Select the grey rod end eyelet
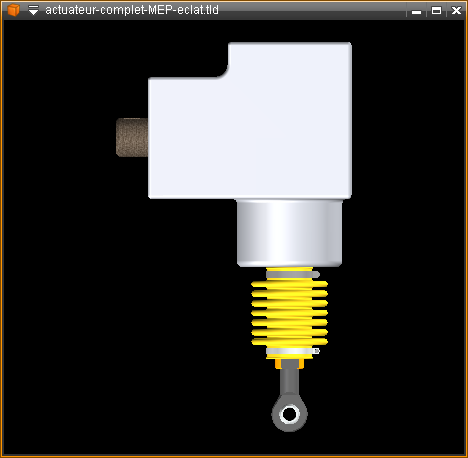The image size is (468, 458). (289, 413)
